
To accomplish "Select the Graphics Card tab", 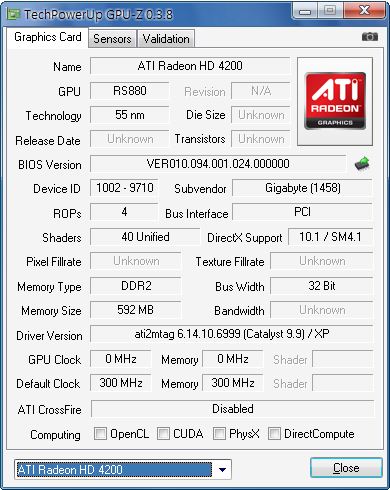I will point(48,37).
